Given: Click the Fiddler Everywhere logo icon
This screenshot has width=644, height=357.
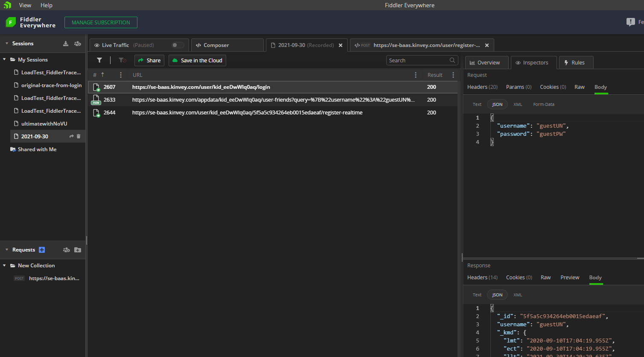Looking at the screenshot, I should 11,22.
